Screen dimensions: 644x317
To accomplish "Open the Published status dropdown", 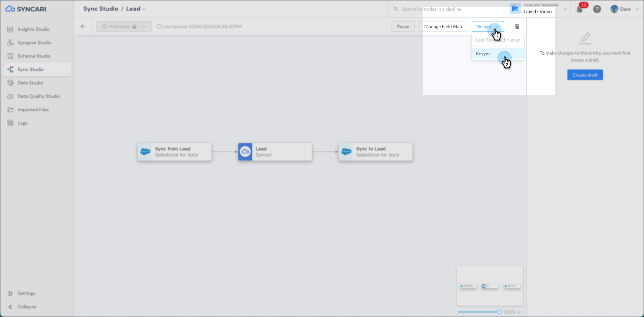I will tap(144, 26).
